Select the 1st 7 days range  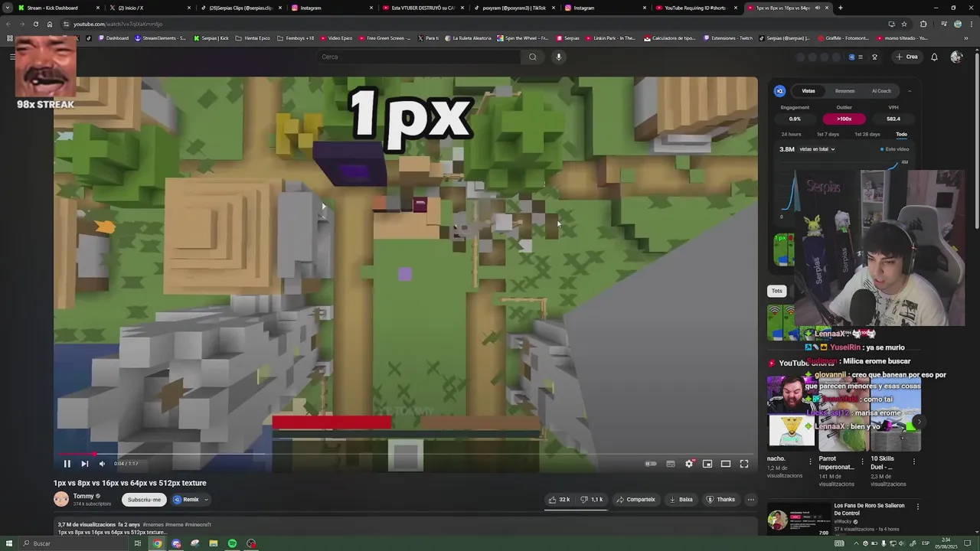(x=828, y=134)
